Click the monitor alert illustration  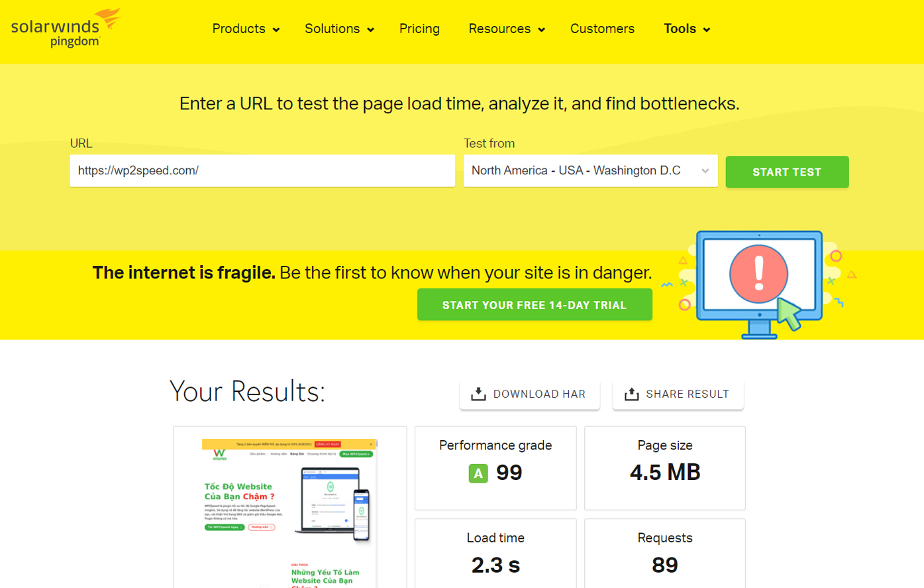[759, 284]
